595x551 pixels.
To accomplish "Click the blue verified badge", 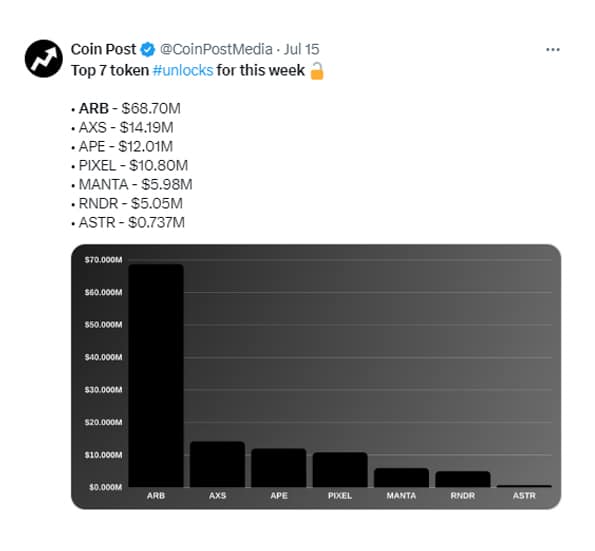I will 148,49.
